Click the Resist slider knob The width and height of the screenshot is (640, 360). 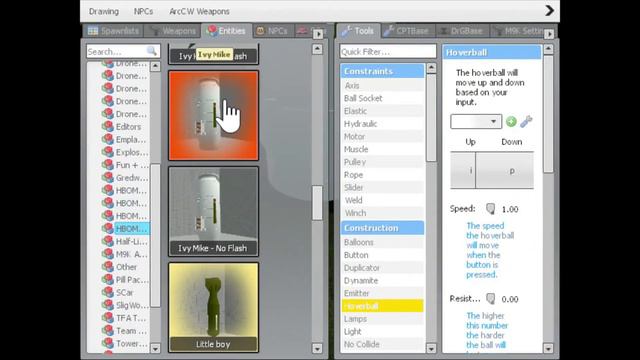(x=491, y=299)
